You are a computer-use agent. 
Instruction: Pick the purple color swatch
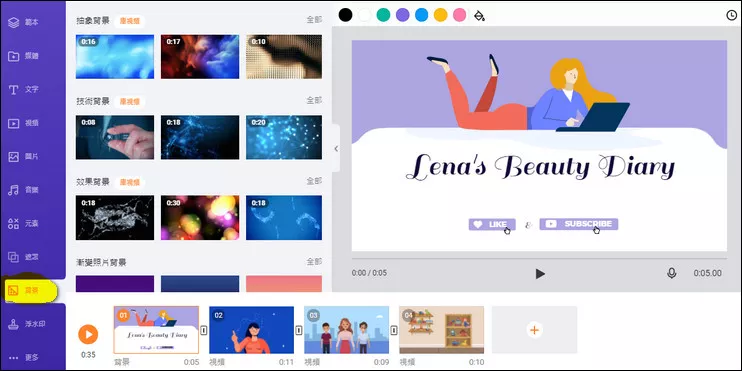(403, 15)
